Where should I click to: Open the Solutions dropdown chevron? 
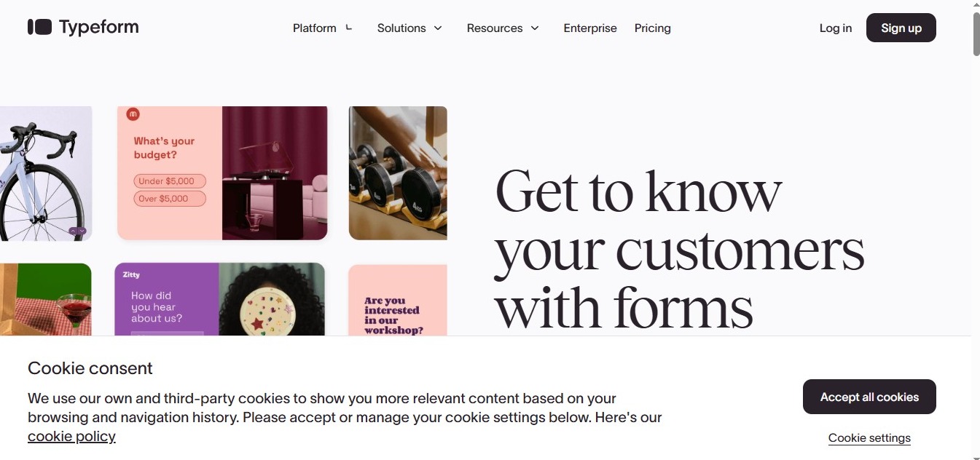[438, 28]
